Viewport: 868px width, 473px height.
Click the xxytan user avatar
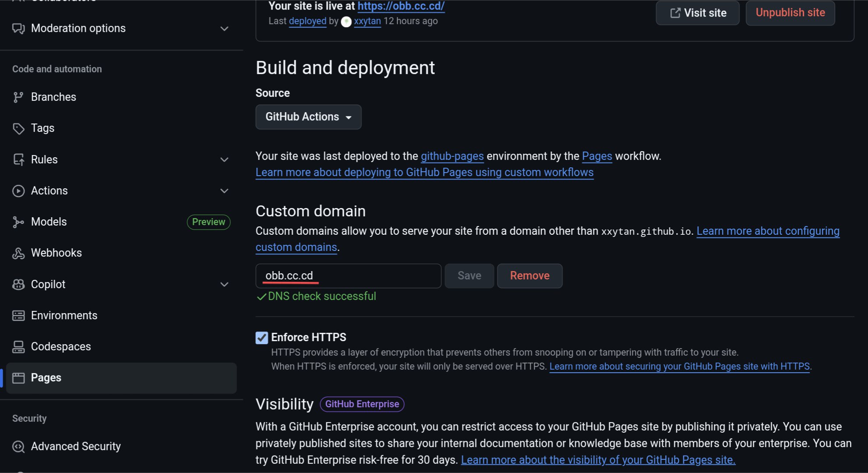click(x=346, y=21)
